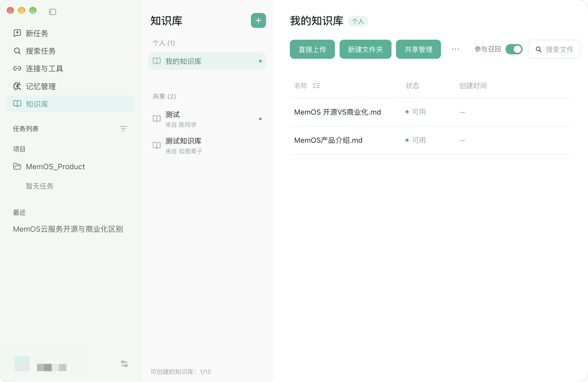Image resolution: width=588 pixels, height=382 pixels.
Task: Open recent task MemOS云服务开源与商业化区别
Action: coord(68,229)
